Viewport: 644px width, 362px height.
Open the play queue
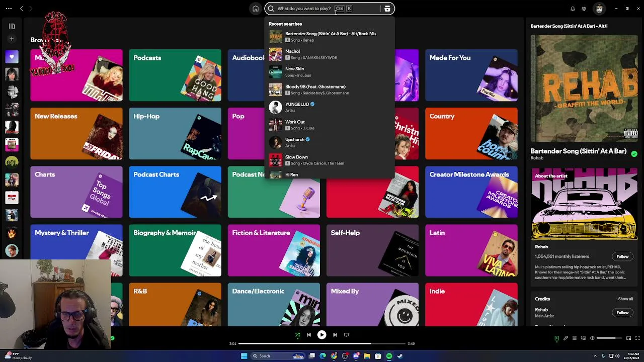coord(574,338)
